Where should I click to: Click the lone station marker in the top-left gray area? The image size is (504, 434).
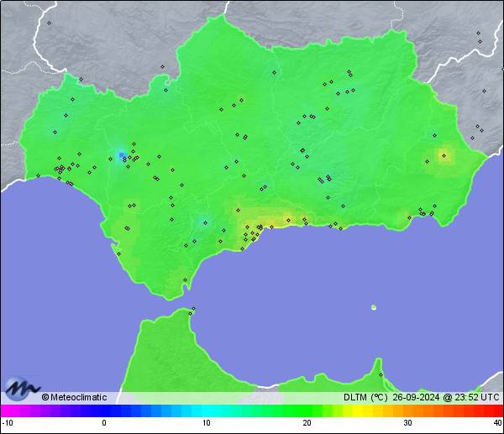(x=49, y=24)
